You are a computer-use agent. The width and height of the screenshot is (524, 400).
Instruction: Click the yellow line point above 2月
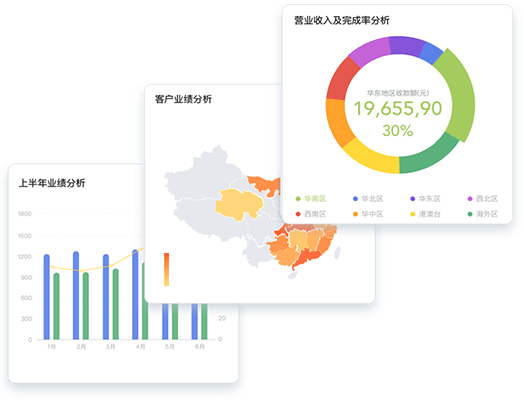tap(81, 271)
